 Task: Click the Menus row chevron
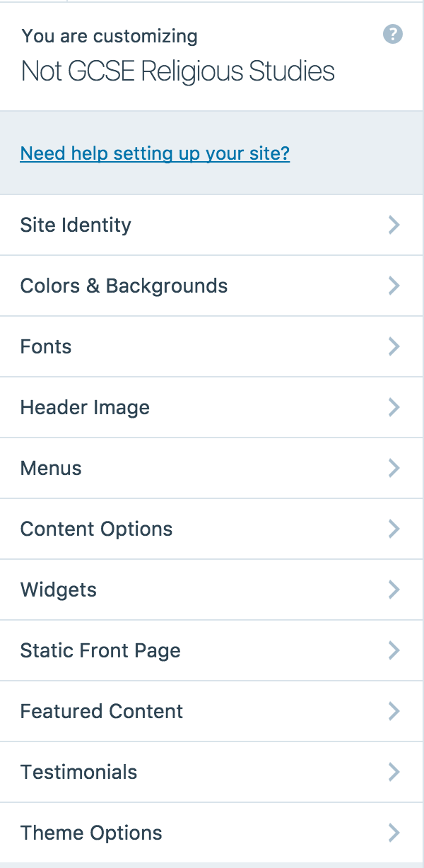(x=394, y=469)
